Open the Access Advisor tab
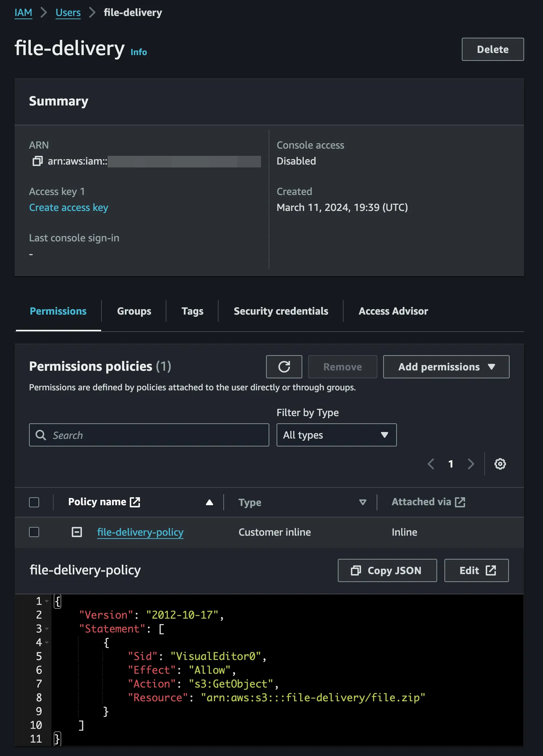Viewport: 543px width, 756px height. pyautogui.click(x=393, y=311)
